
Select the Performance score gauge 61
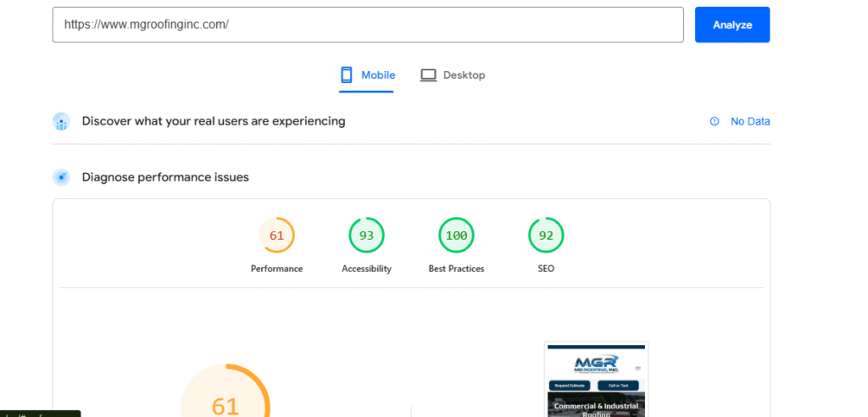(277, 236)
